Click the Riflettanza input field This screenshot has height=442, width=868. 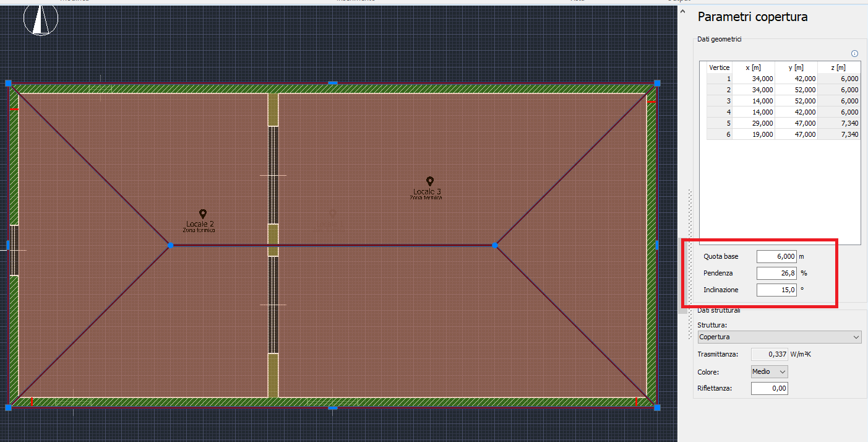coord(769,388)
